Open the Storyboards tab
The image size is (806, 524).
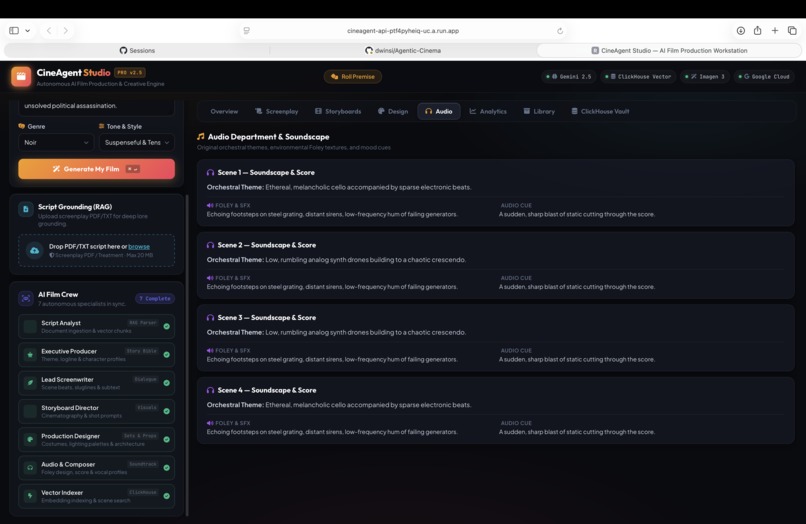tap(338, 111)
